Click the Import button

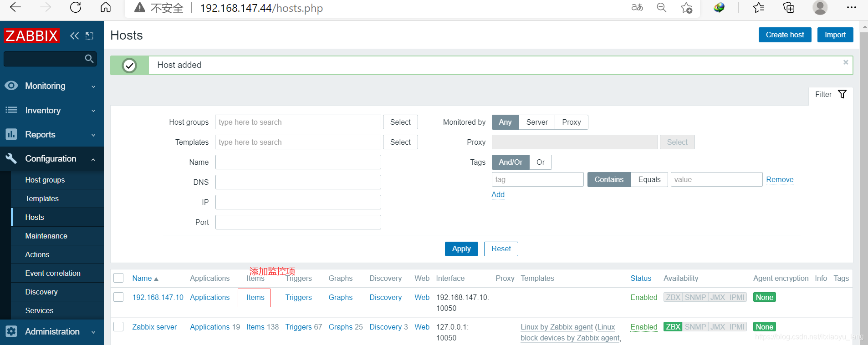835,35
